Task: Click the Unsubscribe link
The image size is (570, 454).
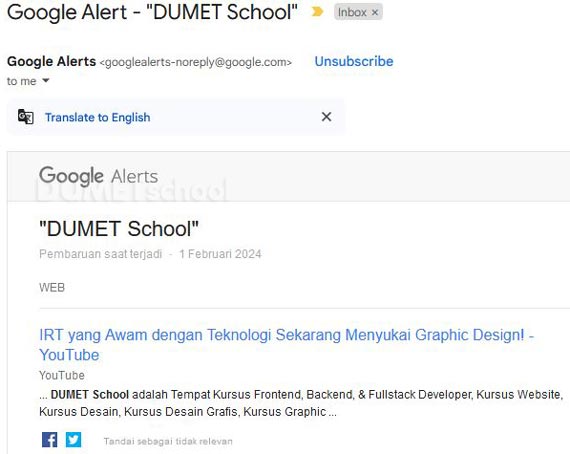Action: coord(354,61)
